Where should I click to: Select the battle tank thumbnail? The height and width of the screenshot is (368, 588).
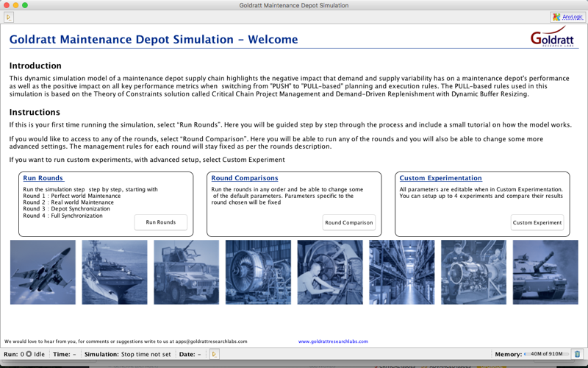[x=545, y=272]
